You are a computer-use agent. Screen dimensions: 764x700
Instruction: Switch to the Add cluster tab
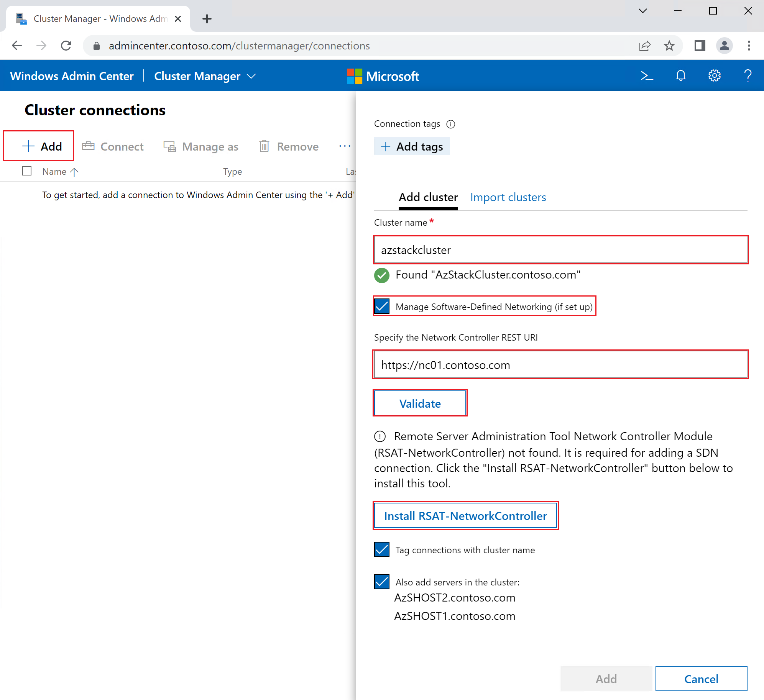428,197
